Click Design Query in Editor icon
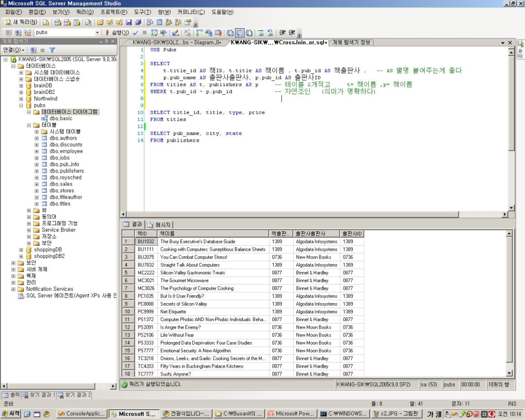Image resolution: width=525 pixels, height=420 pixels. point(175,32)
